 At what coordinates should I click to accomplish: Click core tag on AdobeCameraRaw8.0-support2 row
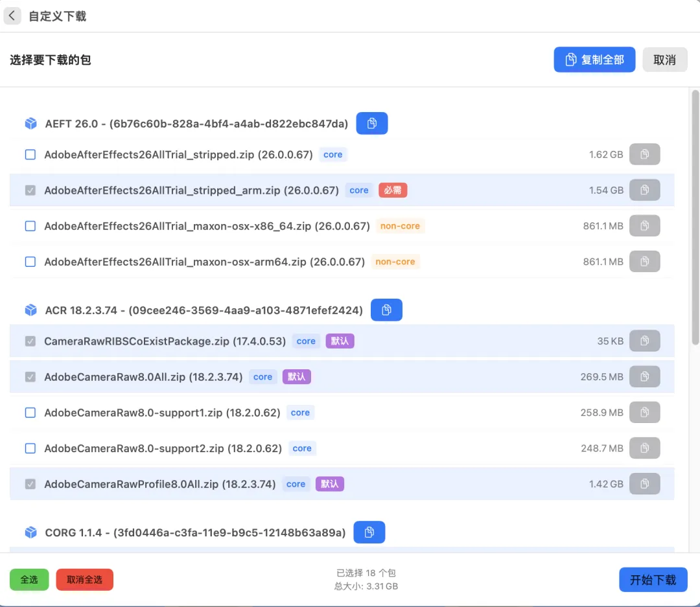tap(302, 448)
